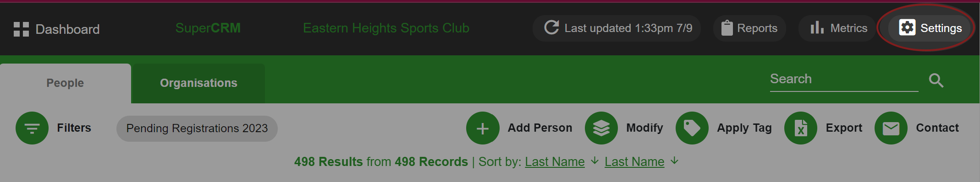
Task: Focus the Search input field
Action: coord(844,80)
